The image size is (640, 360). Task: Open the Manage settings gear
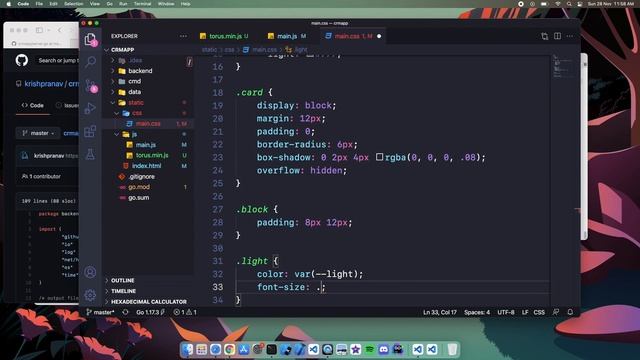90,295
